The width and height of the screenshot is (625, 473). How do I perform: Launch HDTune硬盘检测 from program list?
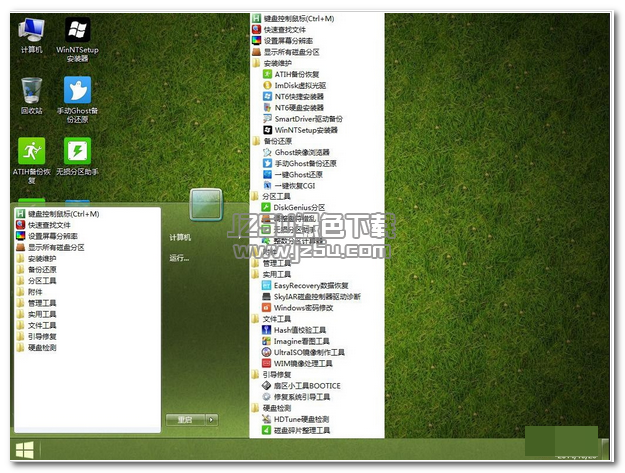[x=296, y=420]
